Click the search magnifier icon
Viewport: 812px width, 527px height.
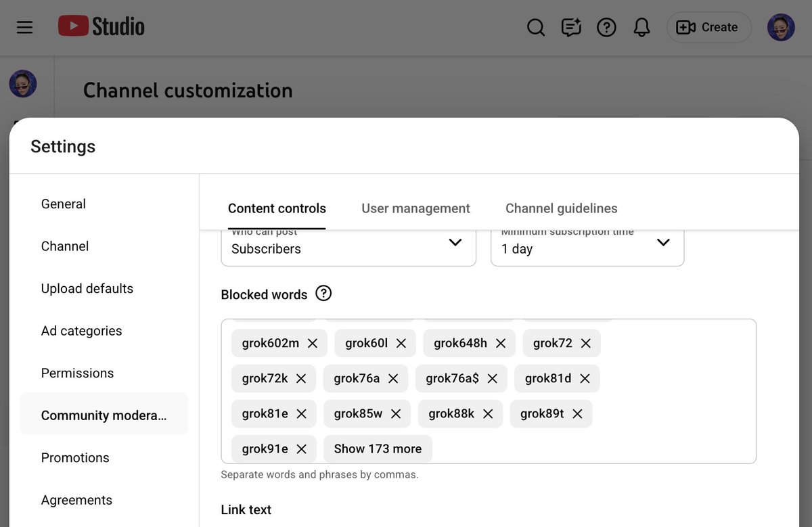536,28
